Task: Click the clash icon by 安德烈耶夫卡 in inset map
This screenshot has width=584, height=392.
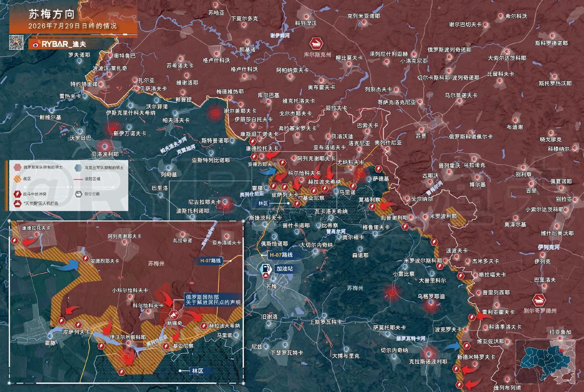Action: click(x=85, y=259)
